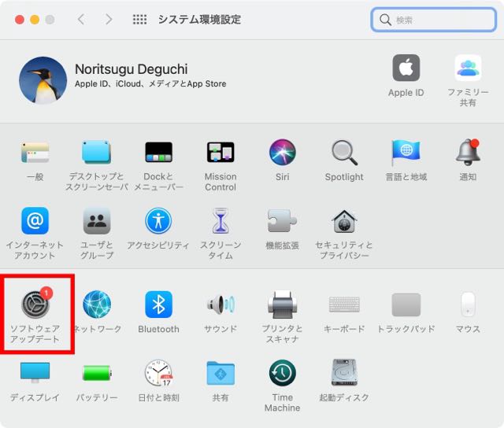This screenshot has width=504, height=428.
Task: Click the red close window button
Action: tap(20, 20)
